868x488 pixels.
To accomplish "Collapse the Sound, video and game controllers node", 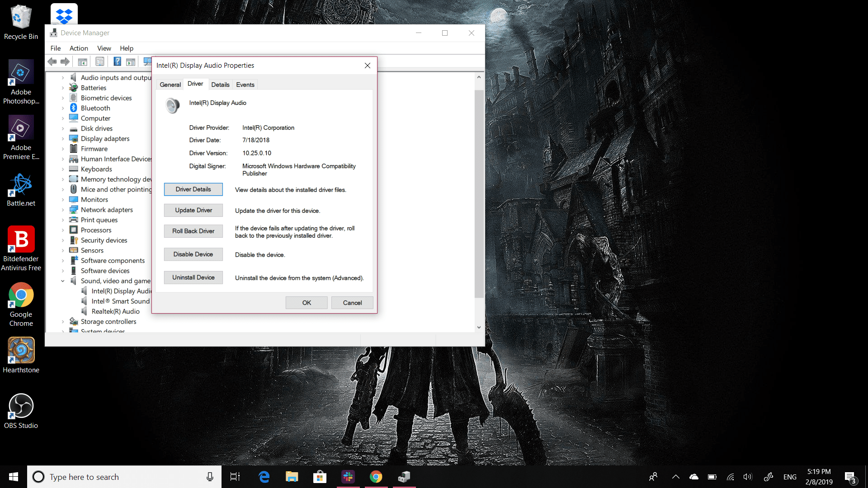I will click(x=63, y=281).
